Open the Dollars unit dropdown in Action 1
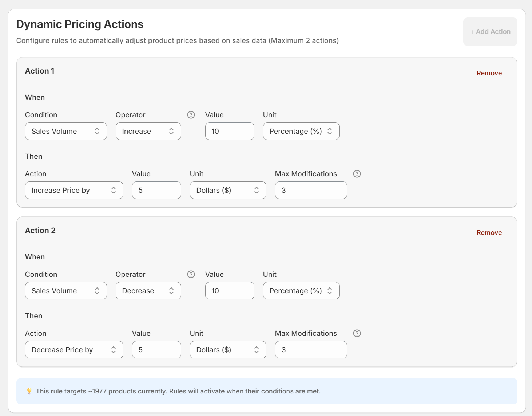The height and width of the screenshot is (416, 532). click(x=228, y=190)
